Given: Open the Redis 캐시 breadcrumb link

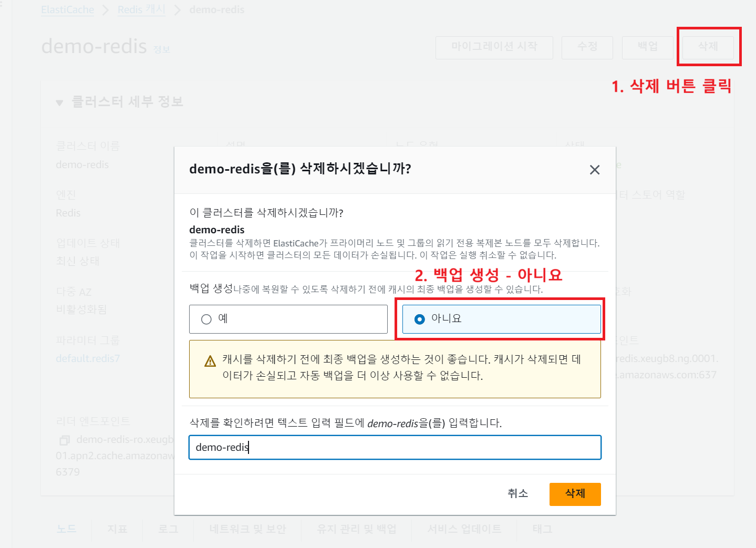Looking at the screenshot, I should point(141,10).
